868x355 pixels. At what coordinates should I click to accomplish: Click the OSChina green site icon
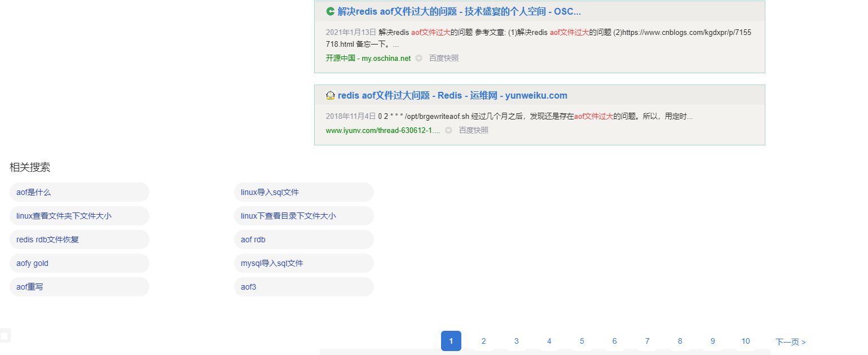point(330,11)
